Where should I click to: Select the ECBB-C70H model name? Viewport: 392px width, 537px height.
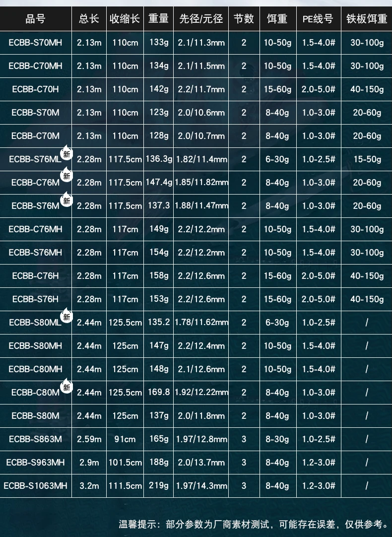pyautogui.click(x=35, y=89)
